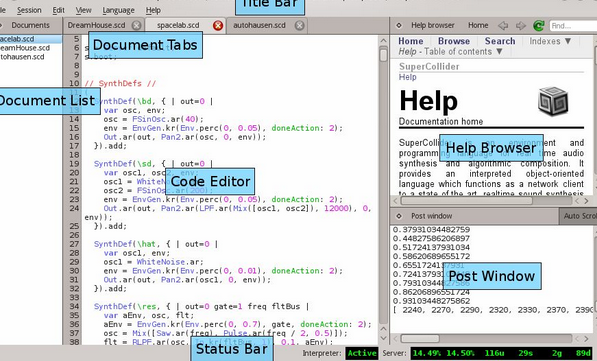Click line number 14 in the gutter
Screen dimensions: 597x361
(x=74, y=119)
